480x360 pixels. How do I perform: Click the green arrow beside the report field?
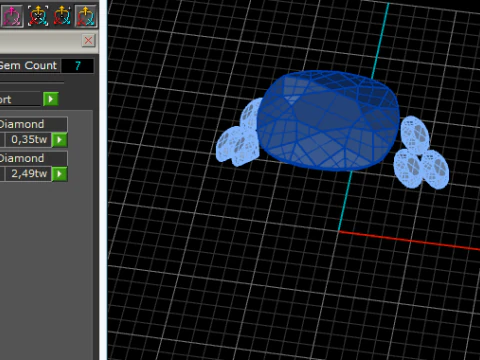click(51, 99)
